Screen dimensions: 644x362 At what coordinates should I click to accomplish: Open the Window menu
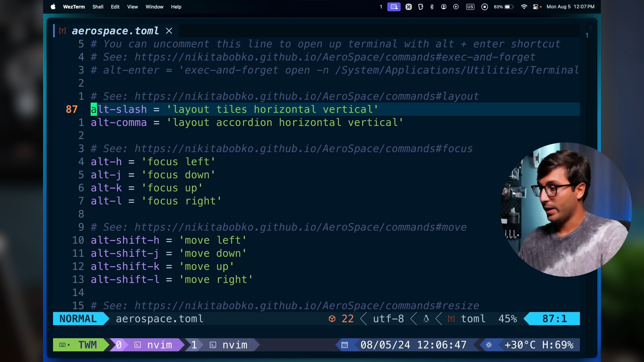[x=154, y=7]
